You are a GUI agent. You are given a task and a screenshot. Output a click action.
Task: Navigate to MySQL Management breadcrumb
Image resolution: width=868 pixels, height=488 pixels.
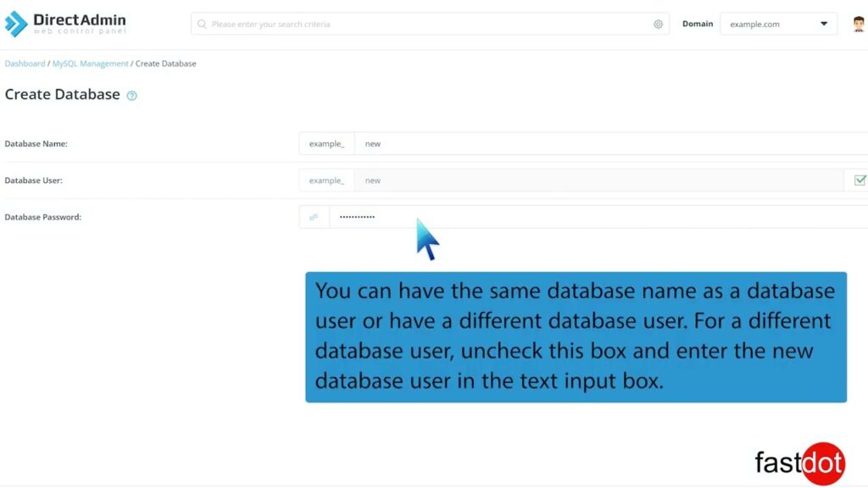point(90,63)
